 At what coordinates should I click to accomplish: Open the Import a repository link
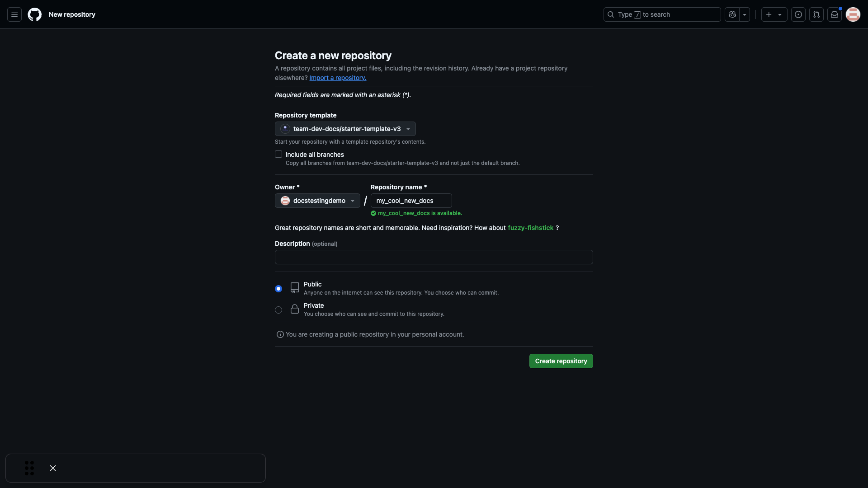[x=337, y=78]
